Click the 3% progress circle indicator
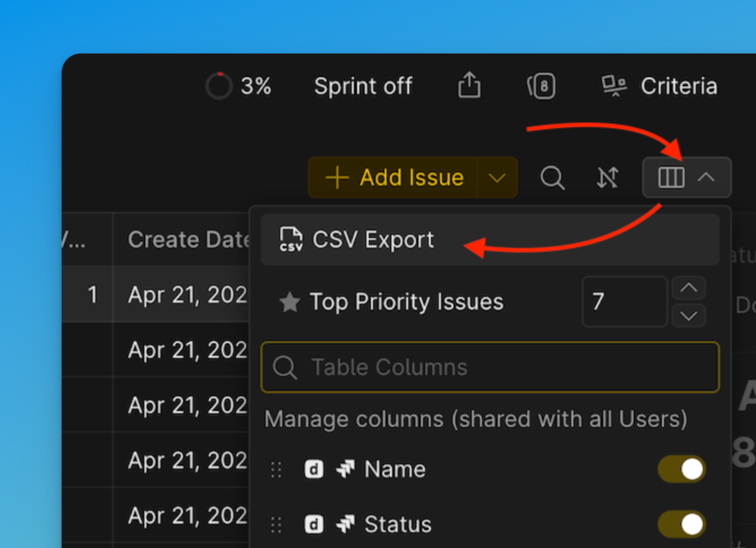The image size is (756, 548). coord(219,87)
